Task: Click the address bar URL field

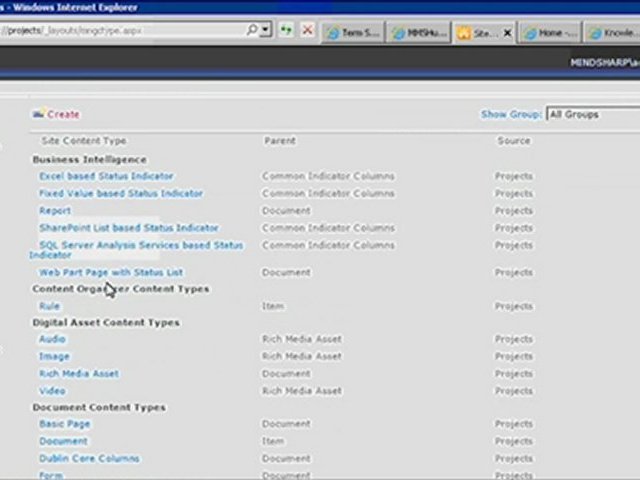Action: click(x=122, y=30)
